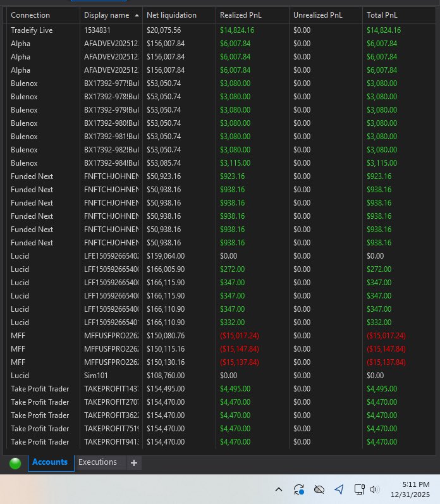The image size is (440, 504).
Task: Select the Lucid account starting LFE15059266540
Action: (x=111, y=256)
